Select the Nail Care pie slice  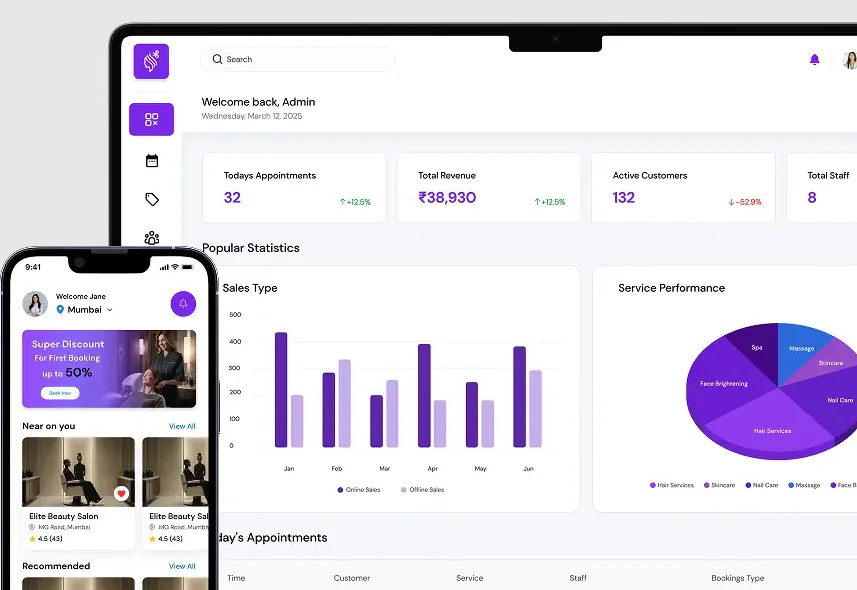(x=831, y=402)
